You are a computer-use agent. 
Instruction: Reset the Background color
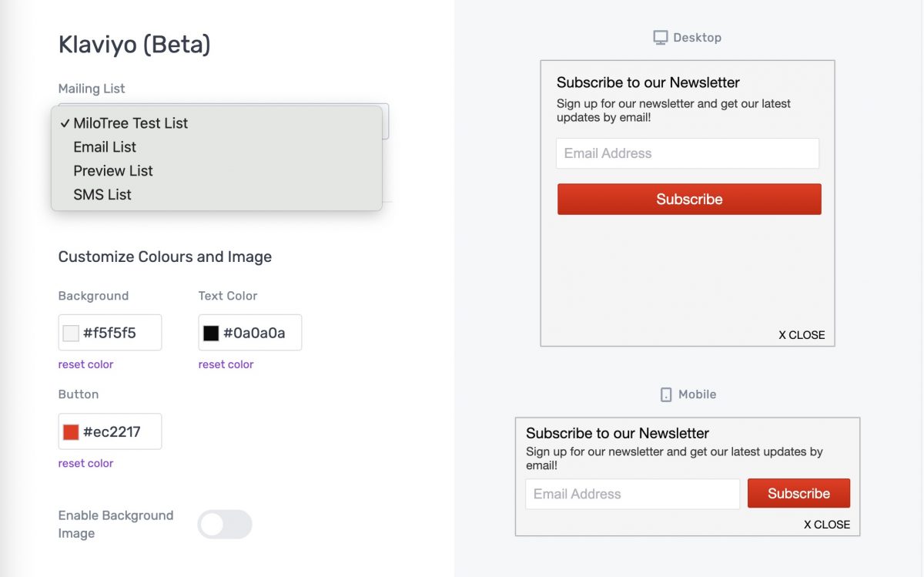[85, 364]
